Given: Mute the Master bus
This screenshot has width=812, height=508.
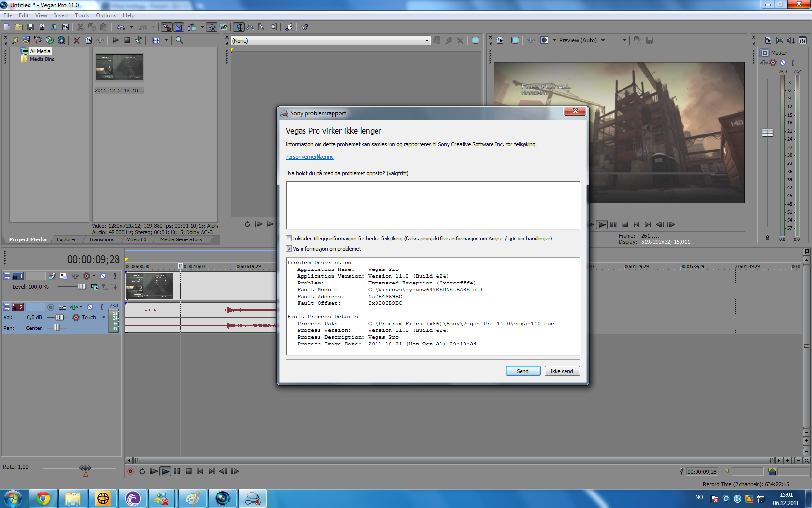Looking at the screenshot, I should tap(783, 63).
